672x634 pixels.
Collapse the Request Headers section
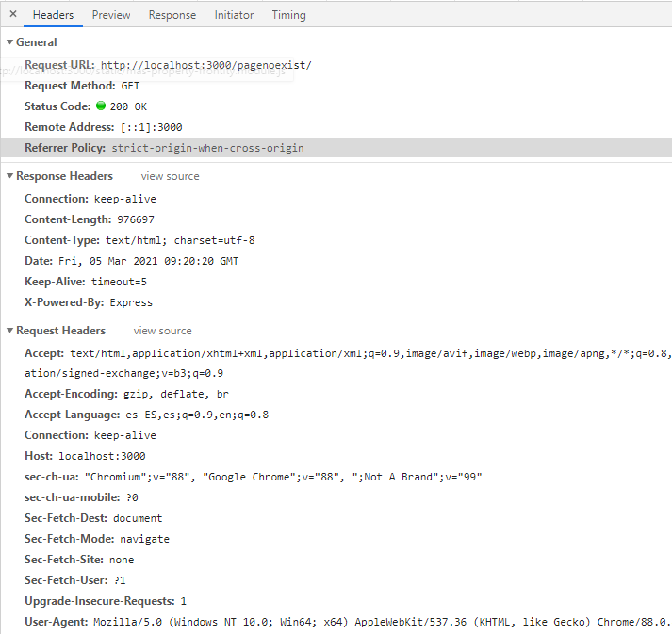pyautogui.click(x=10, y=331)
